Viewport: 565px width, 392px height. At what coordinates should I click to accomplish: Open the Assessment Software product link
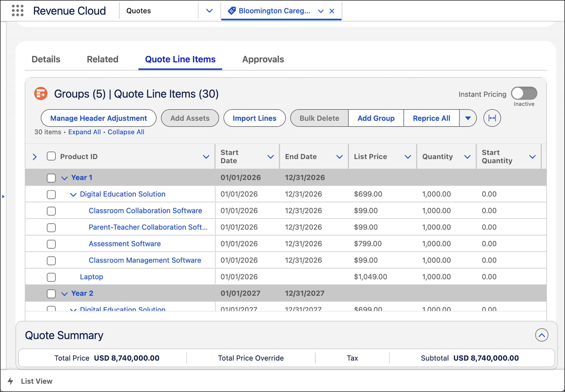125,244
